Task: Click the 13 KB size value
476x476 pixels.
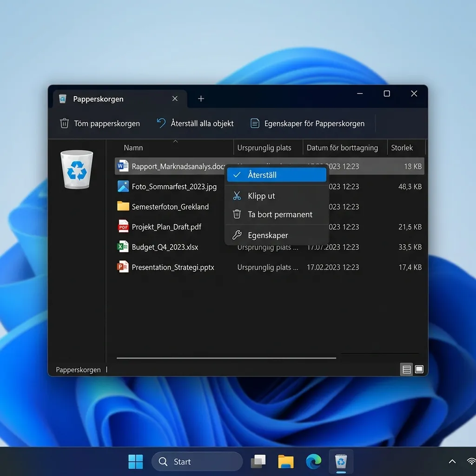Action: click(x=413, y=166)
